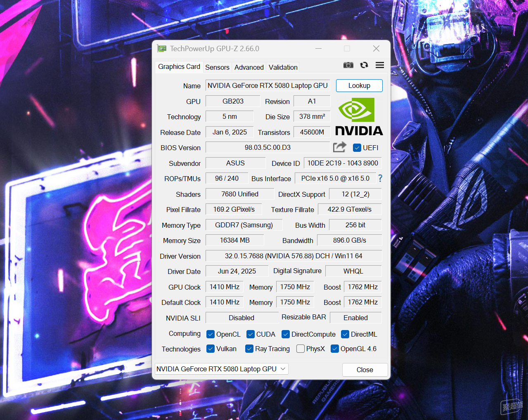Toggle the OpenCL checkbox
528x420 pixels.
[x=211, y=334]
